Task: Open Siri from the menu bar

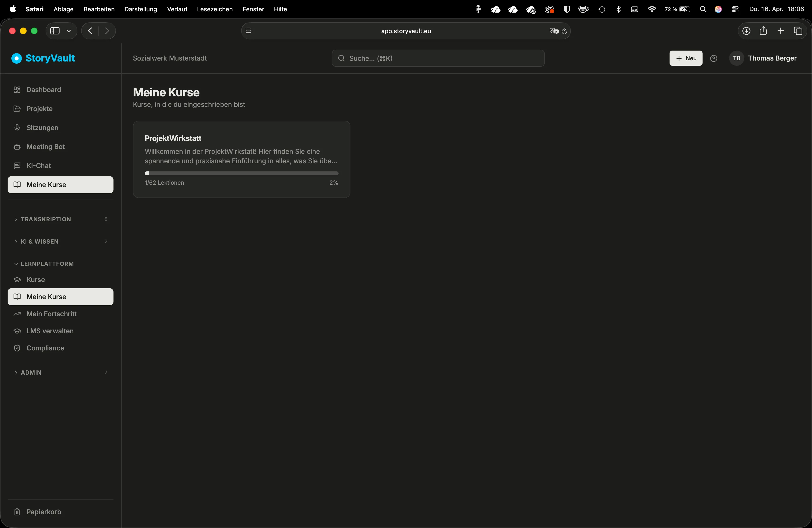Action: click(718, 9)
